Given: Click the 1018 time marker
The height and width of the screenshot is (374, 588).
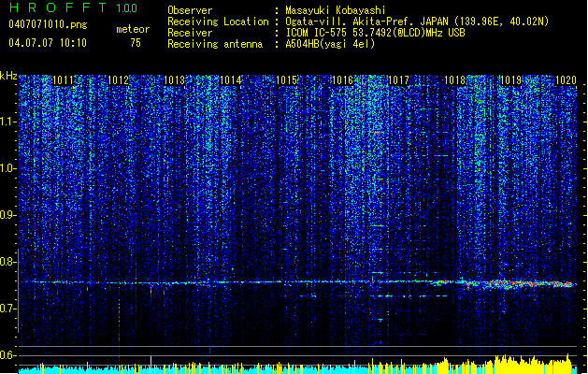Looking at the screenshot, I should (x=454, y=80).
